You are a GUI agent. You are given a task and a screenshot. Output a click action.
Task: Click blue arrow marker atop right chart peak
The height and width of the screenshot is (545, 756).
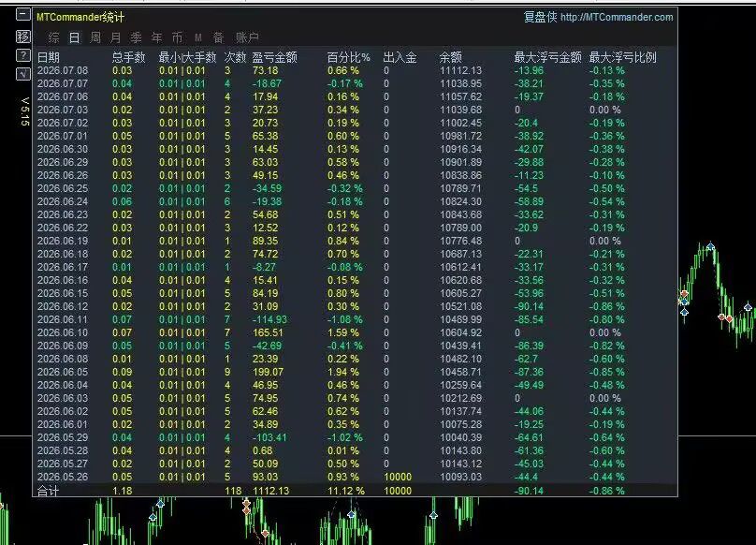[x=710, y=246]
